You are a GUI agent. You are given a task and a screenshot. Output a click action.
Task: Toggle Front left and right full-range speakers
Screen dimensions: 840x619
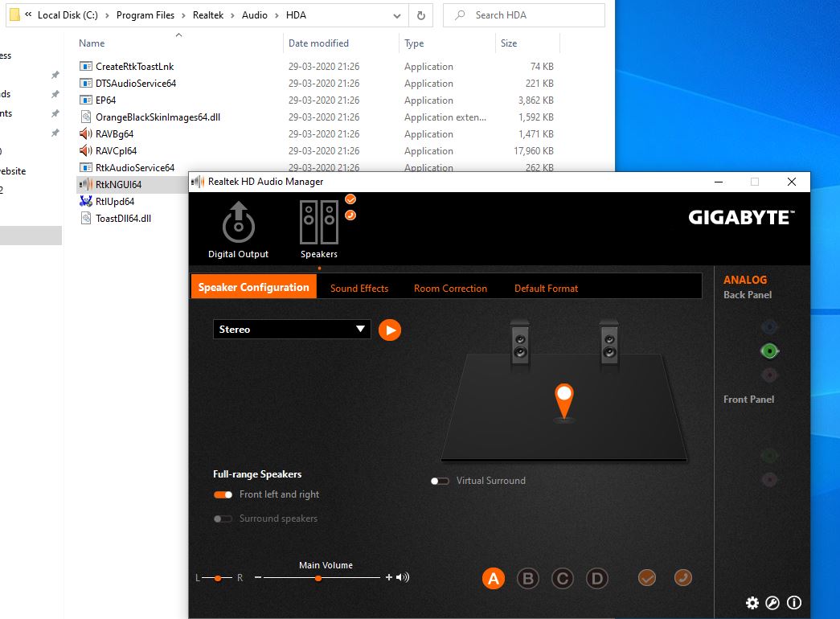[x=223, y=494]
